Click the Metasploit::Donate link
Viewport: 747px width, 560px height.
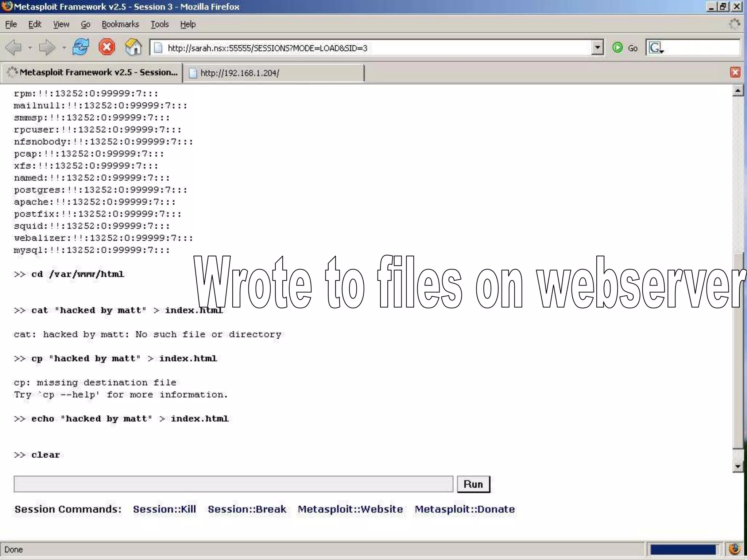(x=464, y=509)
